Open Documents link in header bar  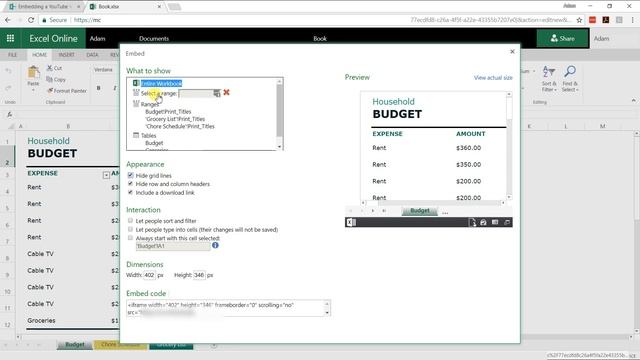coord(154,38)
